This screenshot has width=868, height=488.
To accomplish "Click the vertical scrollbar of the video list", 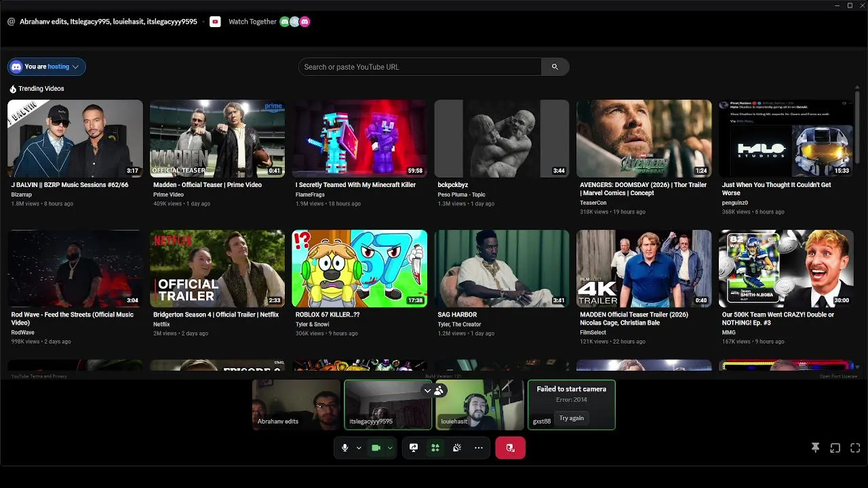I will coord(857,127).
